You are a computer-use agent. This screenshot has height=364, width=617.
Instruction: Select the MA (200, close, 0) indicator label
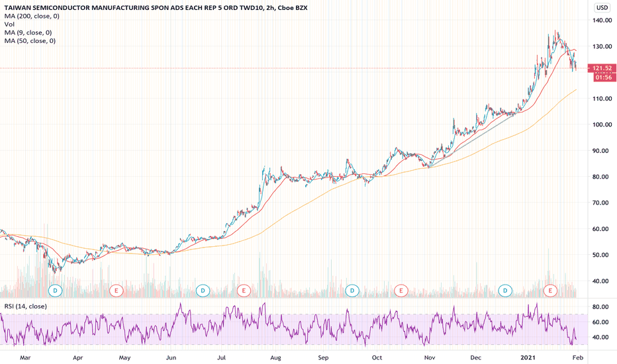pos(32,16)
